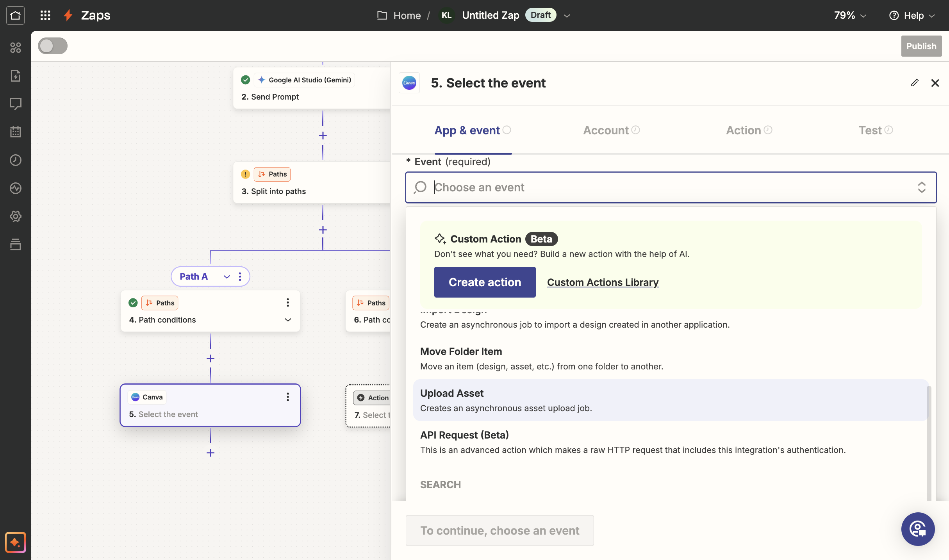Select the API Request (Beta) event

pyautogui.click(x=670, y=442)
